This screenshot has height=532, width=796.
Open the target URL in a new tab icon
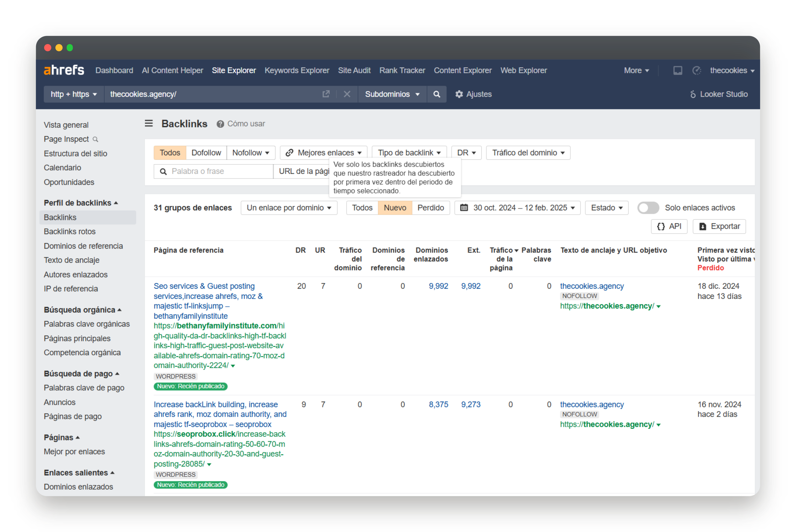[326, 94]
